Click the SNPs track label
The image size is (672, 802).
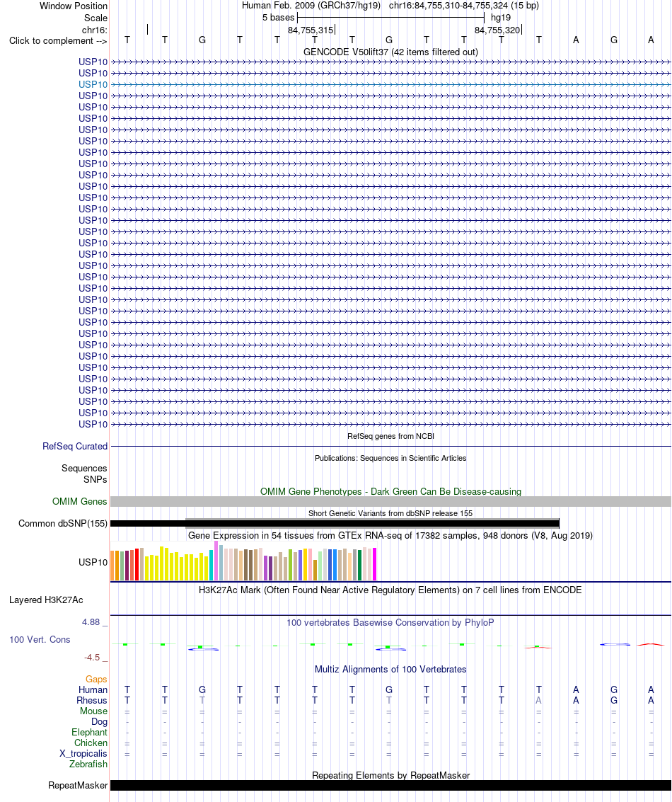(x=95, y=479)
